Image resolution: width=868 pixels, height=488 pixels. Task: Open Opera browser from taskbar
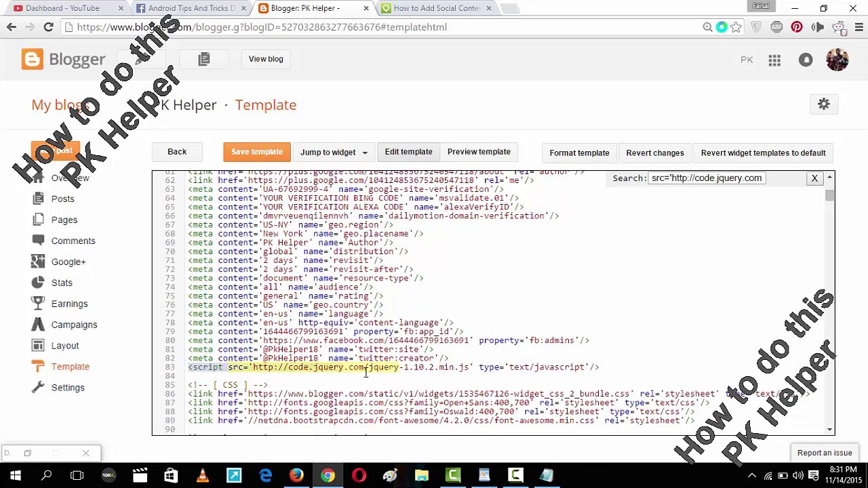(x=359, y=476)
